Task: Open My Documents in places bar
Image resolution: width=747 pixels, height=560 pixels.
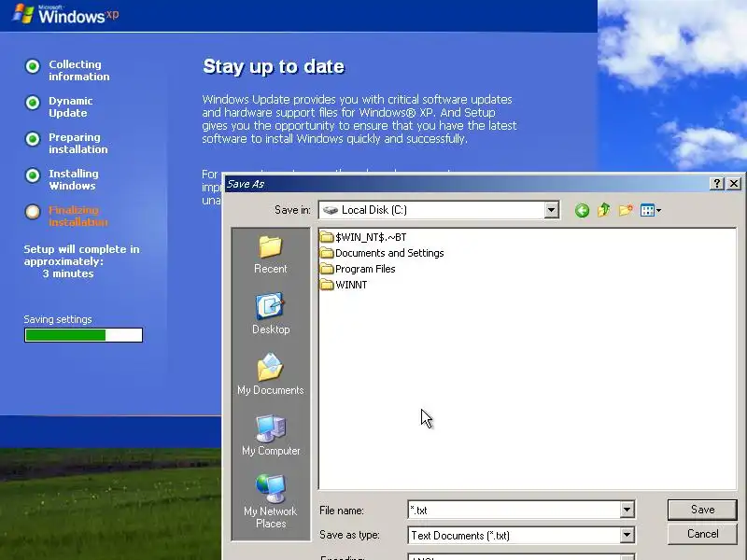Action: 271,375
